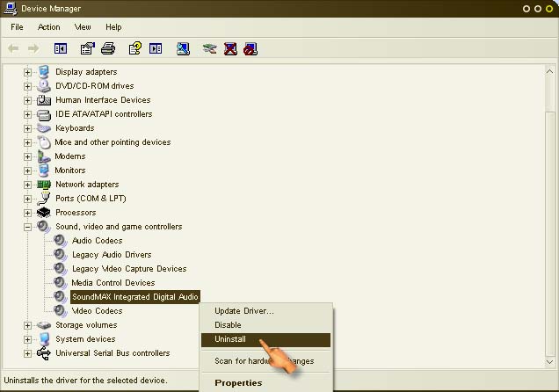Click the Help toolbar icon
Screen dimensions: 559x392
point(135,48)
